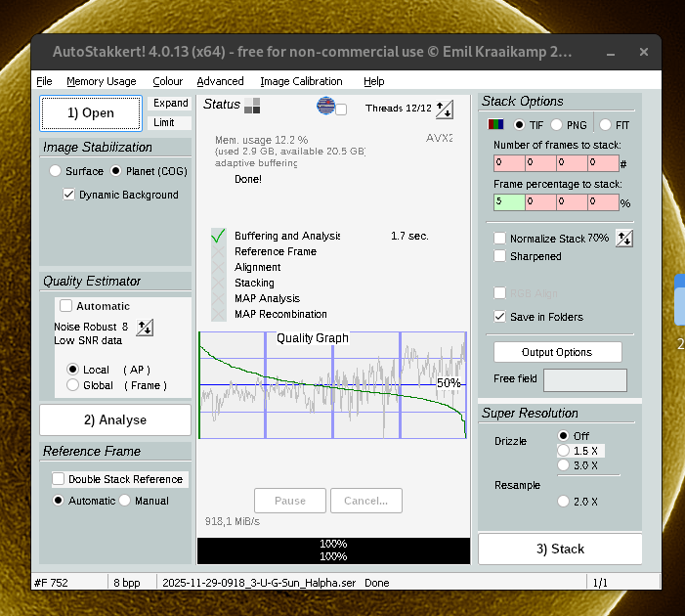Image resolution: width=685 pixels, height=616 pixels.
Task: Enable Double Stack Reference checkbox
Action: click(x=60, y=479)
